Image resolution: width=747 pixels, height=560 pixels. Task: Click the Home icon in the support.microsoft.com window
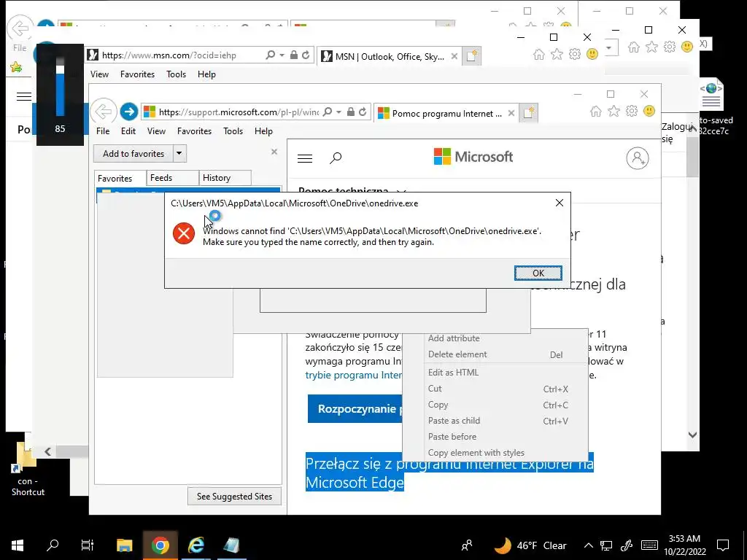pos(595,112)
